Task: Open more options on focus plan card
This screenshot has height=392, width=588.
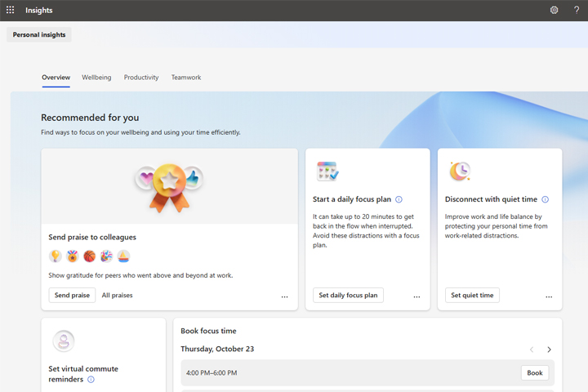Action: pos(416,296)
